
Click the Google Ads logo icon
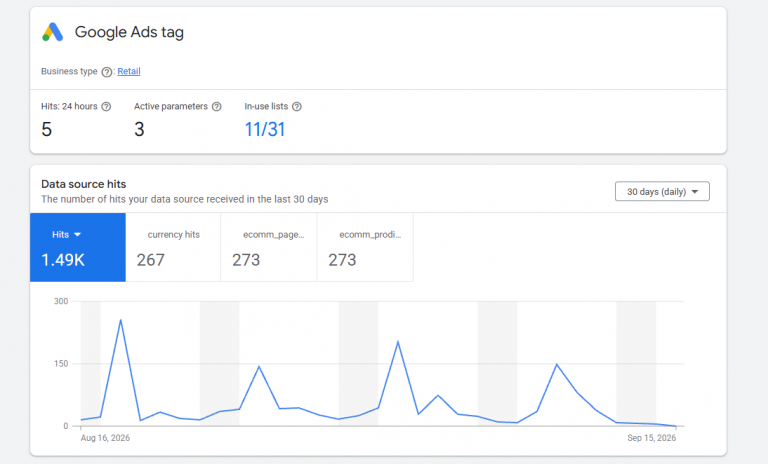[x=52, y=32]
